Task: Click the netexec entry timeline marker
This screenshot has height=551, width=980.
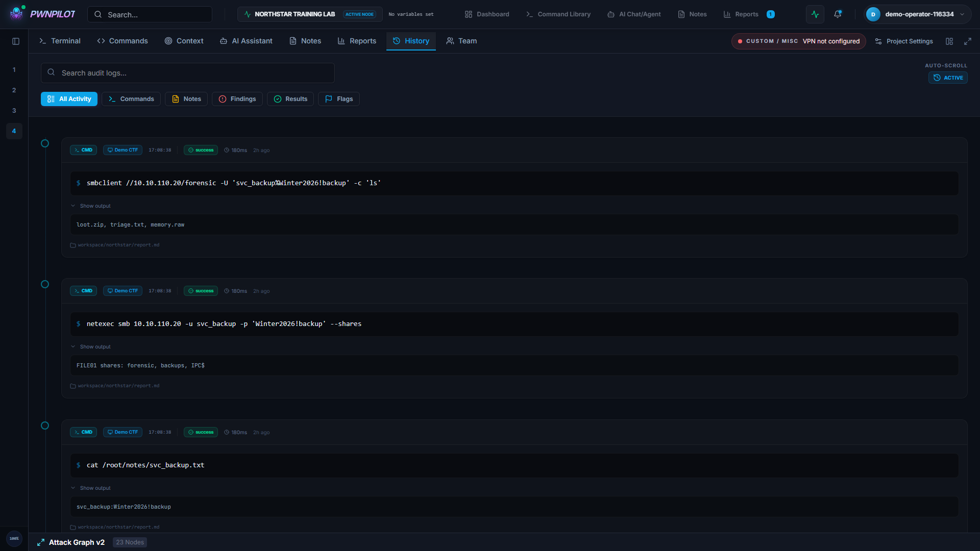Action: [45, 285]
